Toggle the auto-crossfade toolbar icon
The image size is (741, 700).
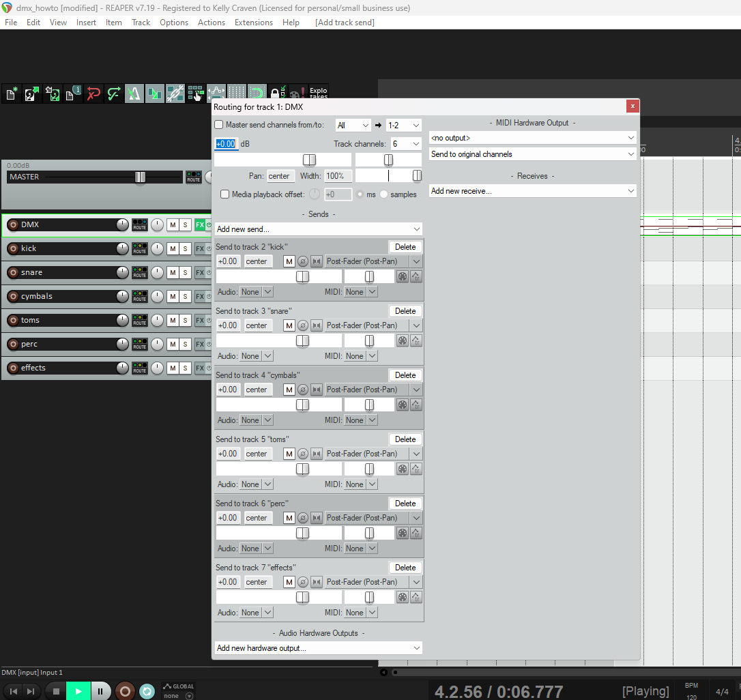(154, 94)
